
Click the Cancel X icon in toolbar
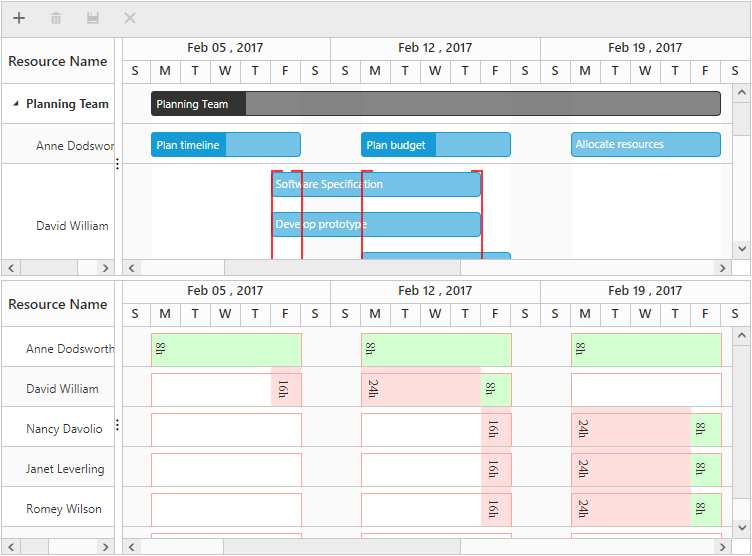point(130,18)
